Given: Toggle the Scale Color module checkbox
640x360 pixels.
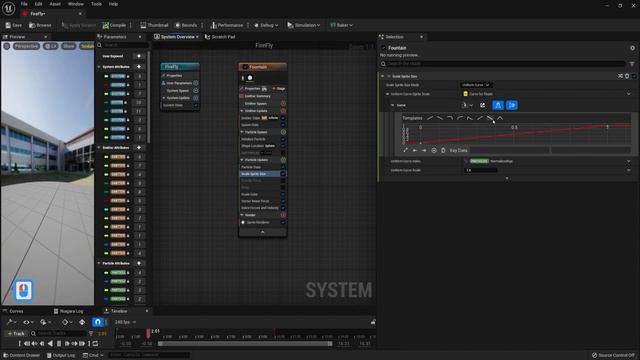Looking at the screenshot, I should tap(283, 194).
